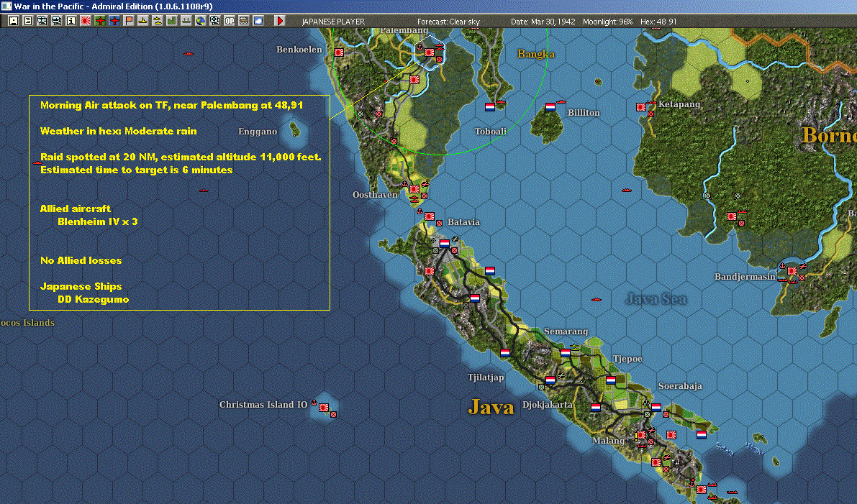Image resolution: width=857 pixels, height=504 pixels.
Task: Click the Japanese flag base at Benkoelen
Action: click(338, 52)
